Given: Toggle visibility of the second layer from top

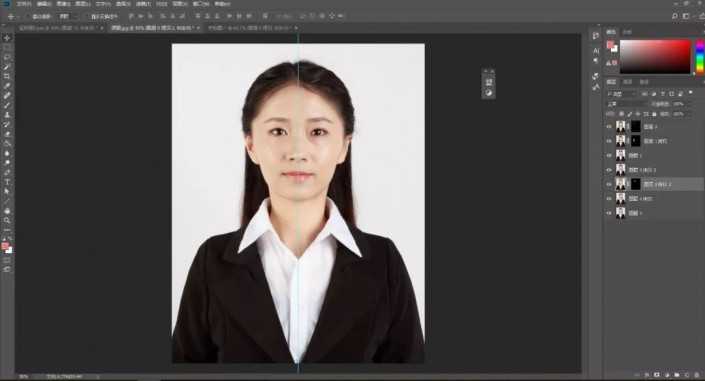Looking at the screenshot, I should point(609,141).
